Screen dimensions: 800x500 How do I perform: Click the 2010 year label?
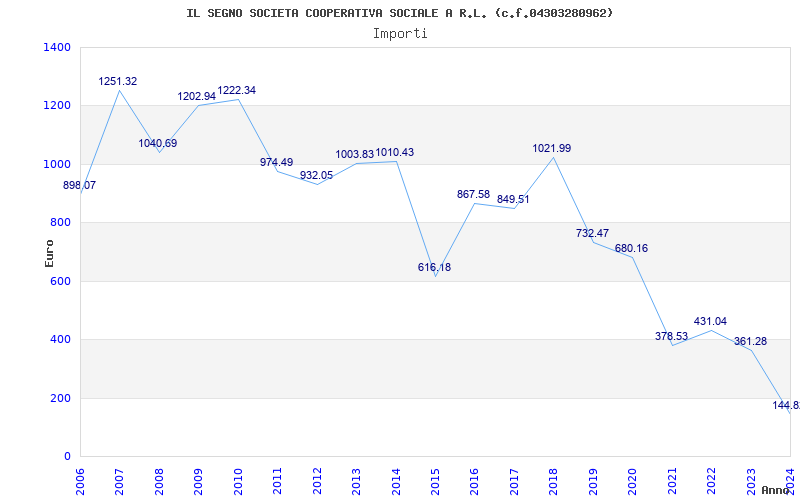[237, 481]
